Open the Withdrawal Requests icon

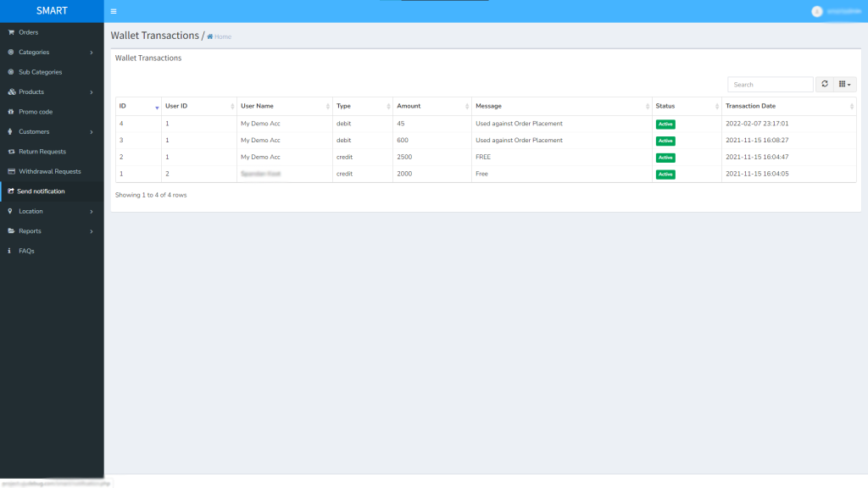click(x=11, y=171)
